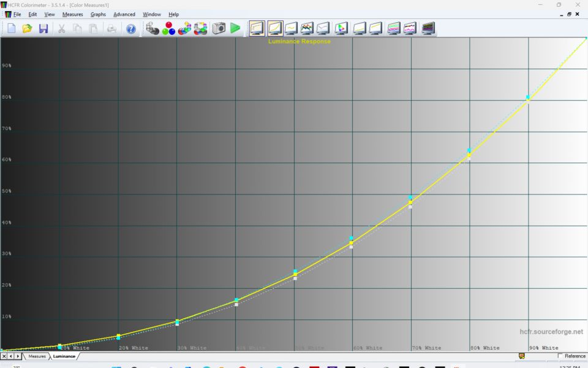Open the CIE diagram gamut icon
588x368 pixels.
(341, 29)
